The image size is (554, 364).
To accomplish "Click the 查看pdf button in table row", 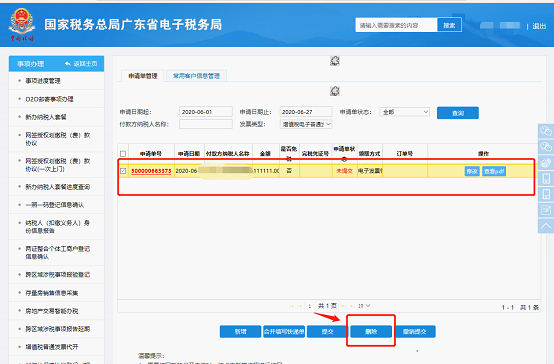I will point(494,171).
